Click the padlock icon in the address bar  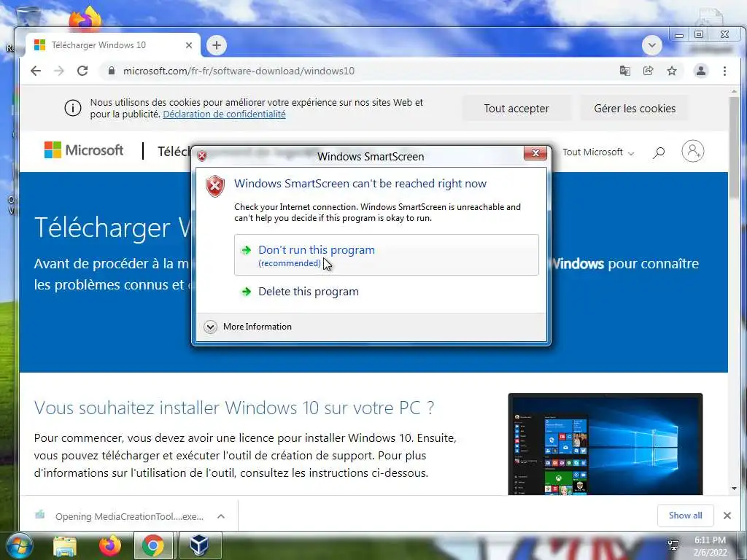[x=112, y=71]
